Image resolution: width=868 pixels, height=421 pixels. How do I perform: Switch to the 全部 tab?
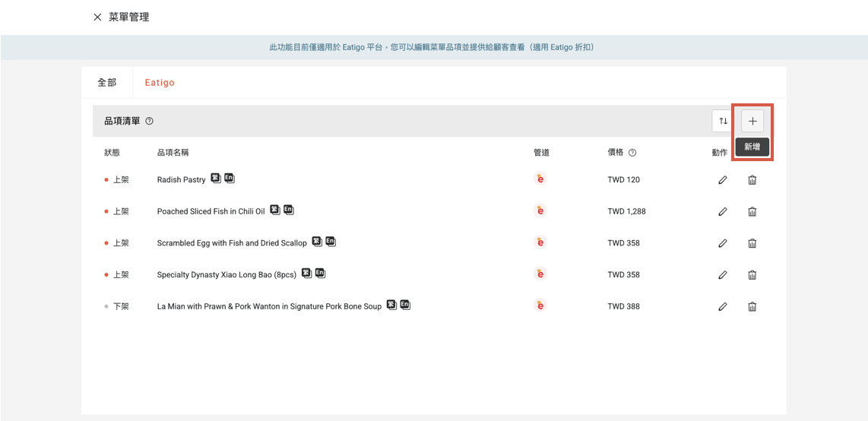coord(107,82)
